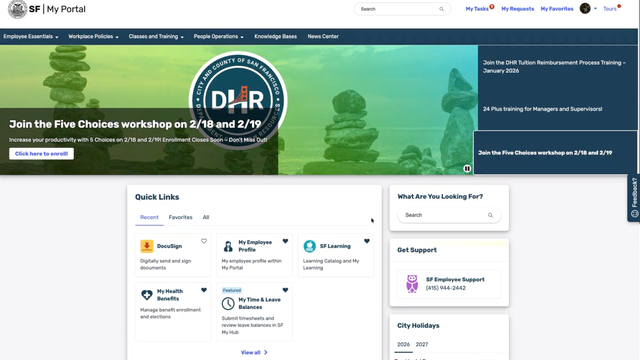Screen dimensions: 640x360
Task: Expand People Operations menu
Action: coord(218,36)
